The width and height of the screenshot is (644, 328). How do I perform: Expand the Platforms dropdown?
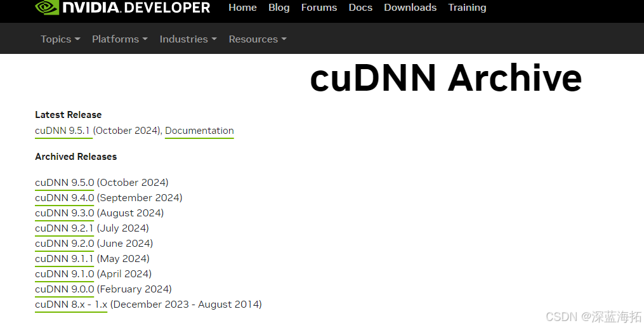(120, 39)
